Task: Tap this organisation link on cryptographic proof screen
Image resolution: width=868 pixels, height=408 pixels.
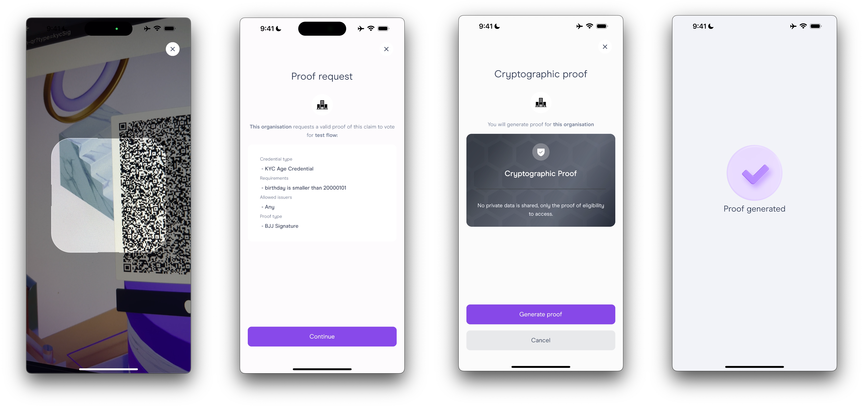Action: tap(573, 124)
